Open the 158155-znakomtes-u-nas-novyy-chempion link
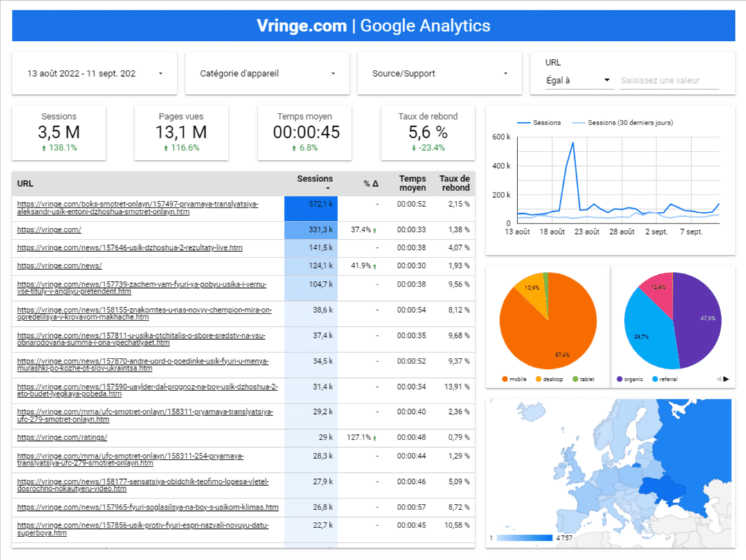This screenshot has width=746, height=560. pos(144,314)
